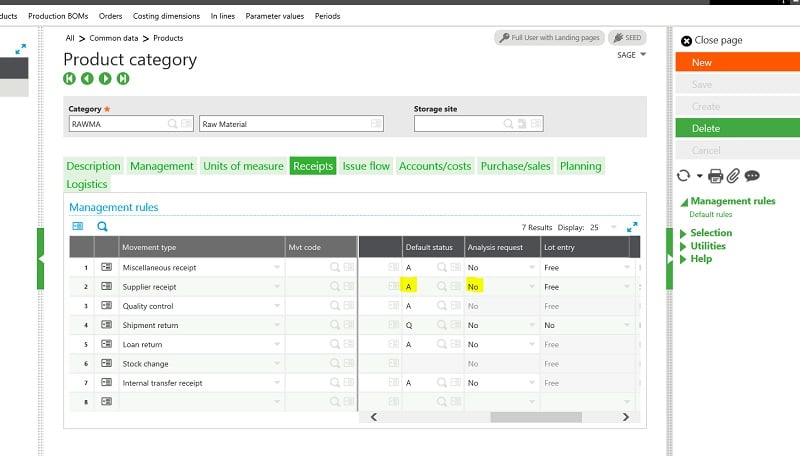This screenshot has width=800, height=456.
Task: Expand the Selection section in right panel
Action: click(710, 233)
